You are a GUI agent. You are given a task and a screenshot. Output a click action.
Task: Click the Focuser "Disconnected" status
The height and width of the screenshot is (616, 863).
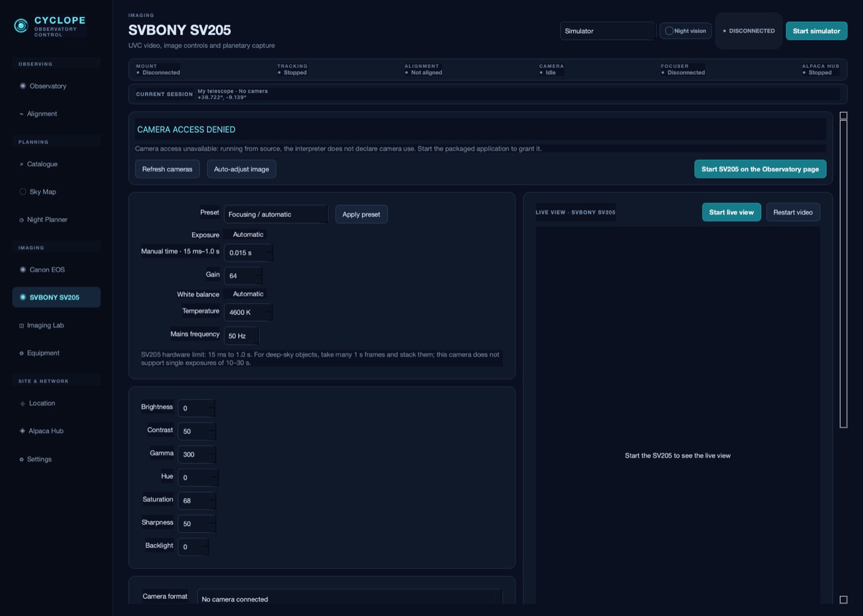coord(683,72)
